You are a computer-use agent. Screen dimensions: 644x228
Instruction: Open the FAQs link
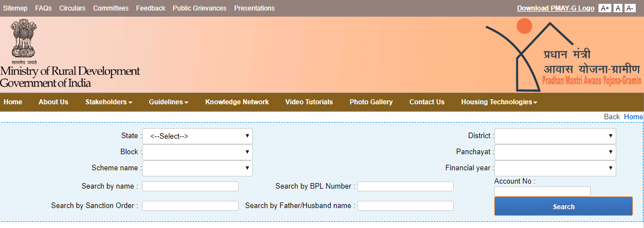click(43, 8)
